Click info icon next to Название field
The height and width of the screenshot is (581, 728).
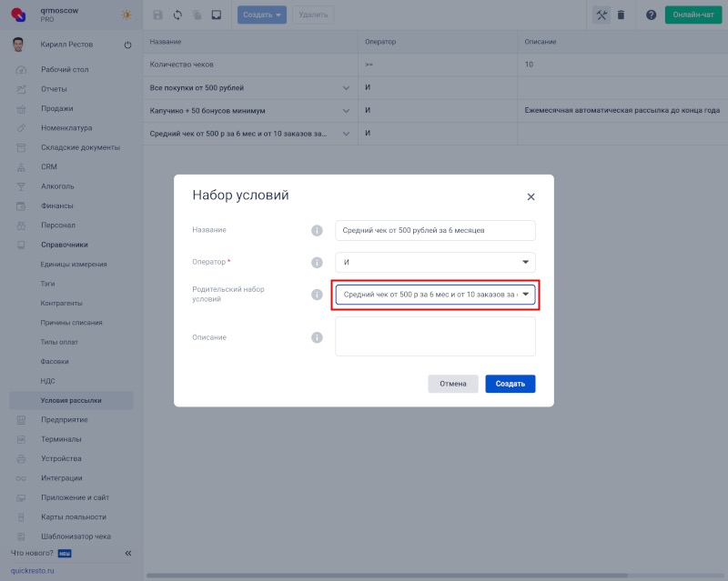pyautogui.click(x=317, y=230)
